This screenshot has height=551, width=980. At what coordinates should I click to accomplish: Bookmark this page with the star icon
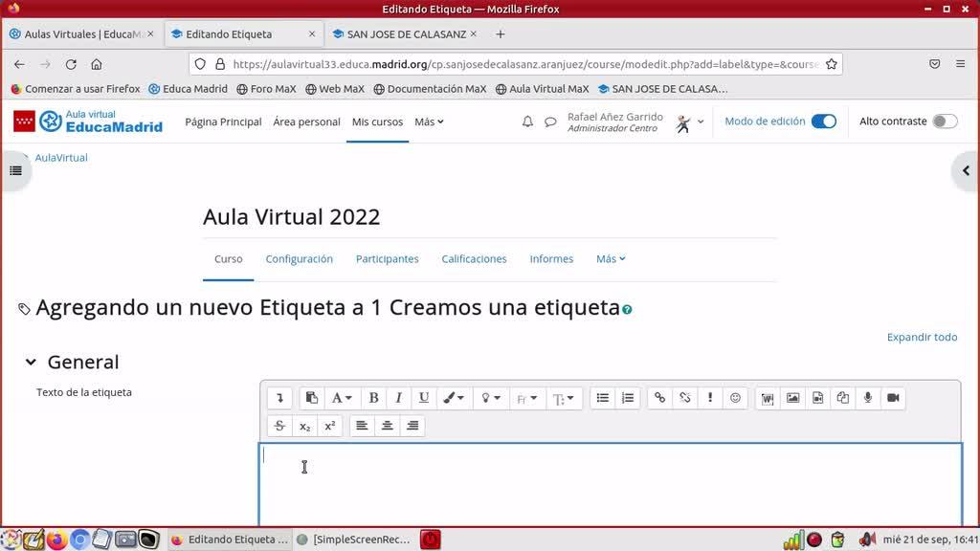832,64
